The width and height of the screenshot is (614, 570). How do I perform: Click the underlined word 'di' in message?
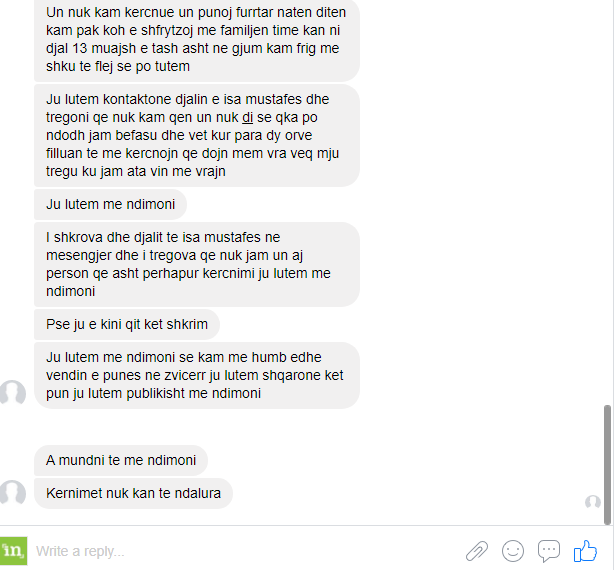247,117
